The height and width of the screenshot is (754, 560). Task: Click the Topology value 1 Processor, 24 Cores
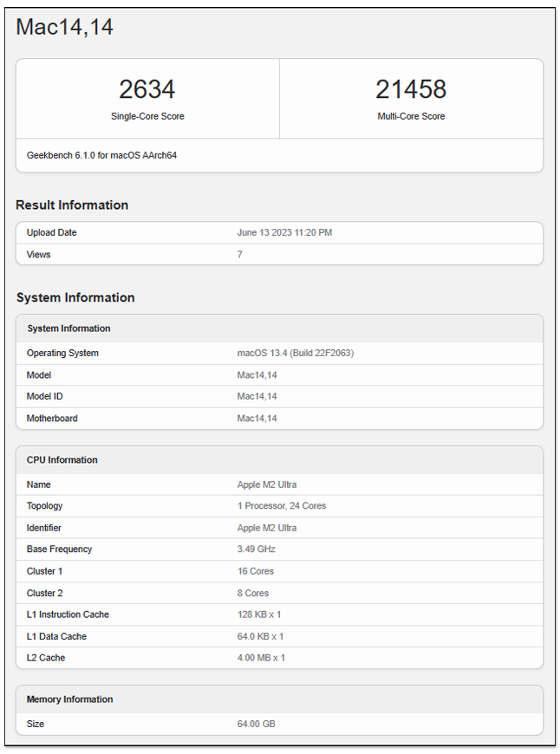point(281,506)
